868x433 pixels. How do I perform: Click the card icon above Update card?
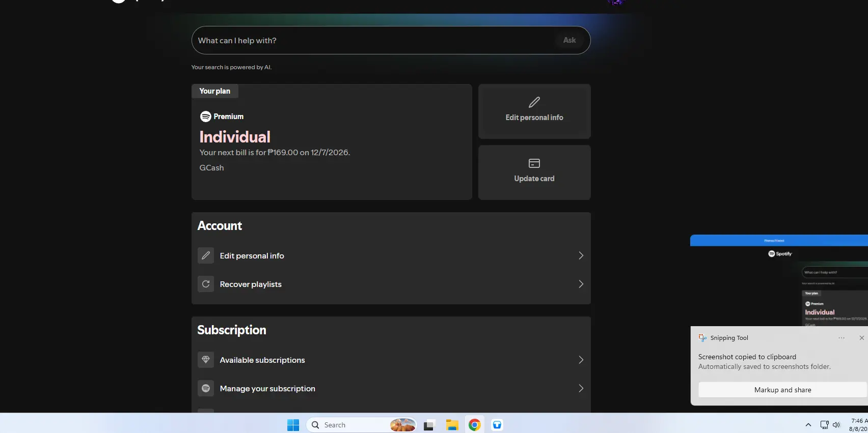[534, 163]
